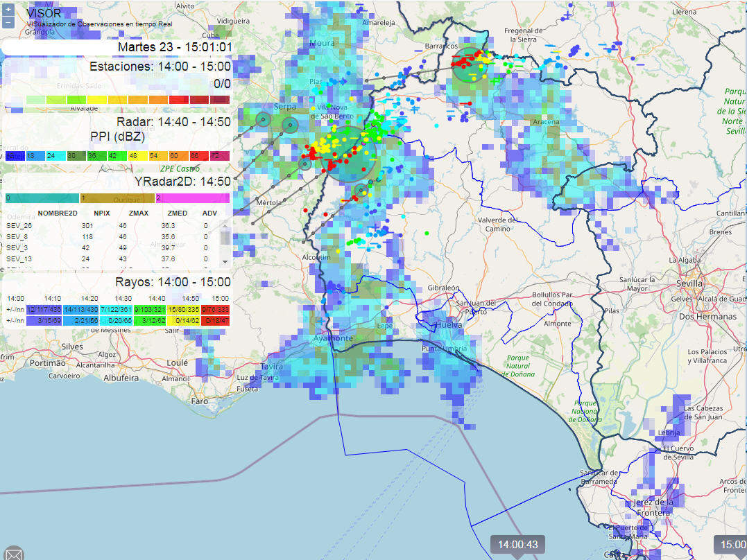Click the table scrollbar down arrow
747x560 pixels.
225,263
